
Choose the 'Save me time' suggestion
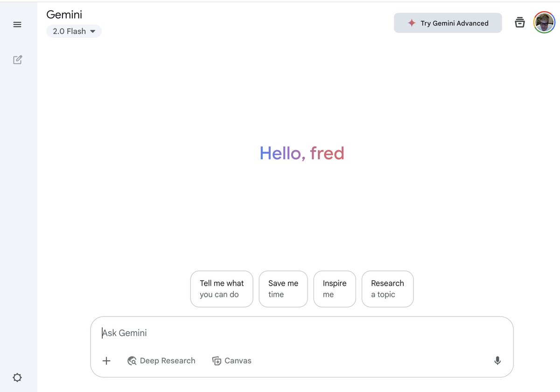point(283,289)
